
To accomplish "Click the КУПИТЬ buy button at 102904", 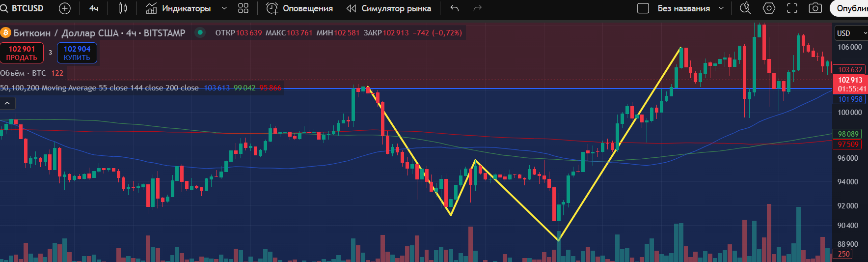I will click(x=77, y=53).
